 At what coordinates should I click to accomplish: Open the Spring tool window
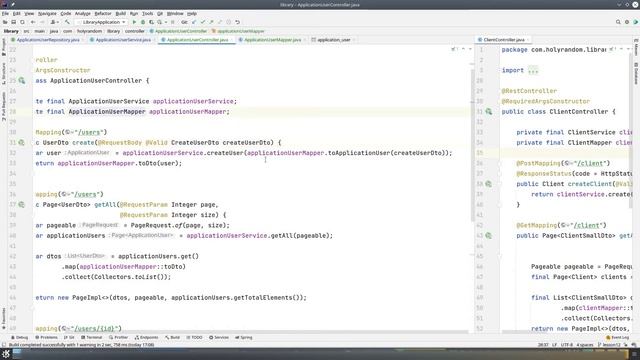tap(244, 338)
